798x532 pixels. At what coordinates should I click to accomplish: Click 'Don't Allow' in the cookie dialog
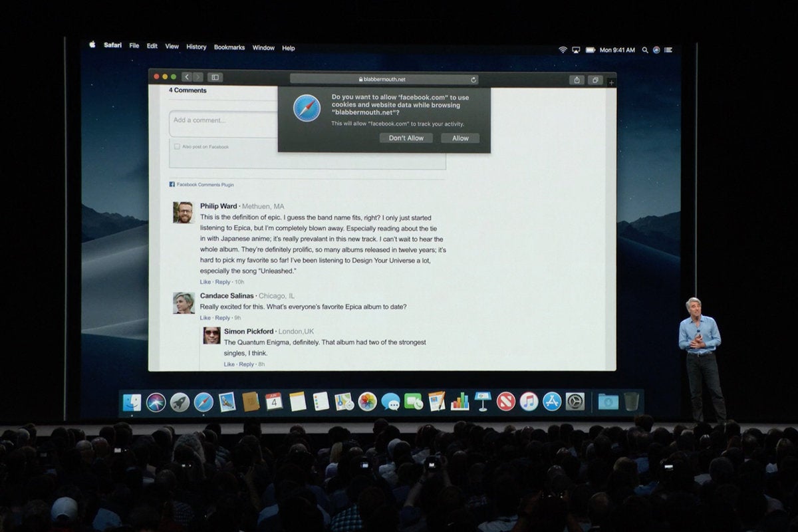[x=406, y=138]
